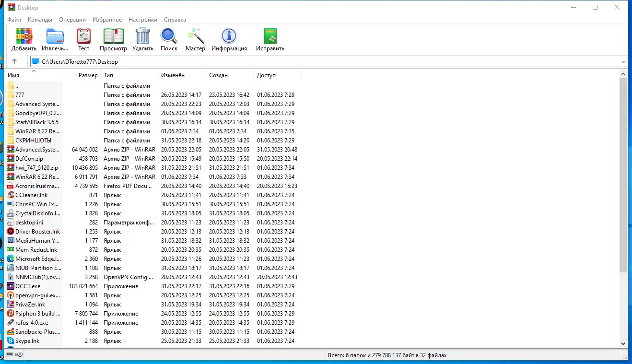Sort files by the Создан column header

pos(230,75)
